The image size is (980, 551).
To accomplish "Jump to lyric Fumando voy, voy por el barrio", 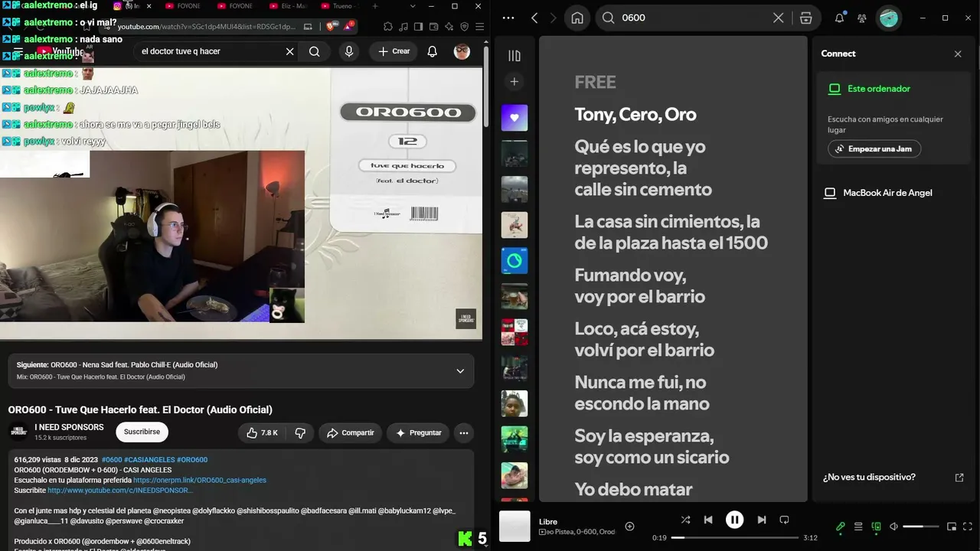I will [x=640, y=285].
